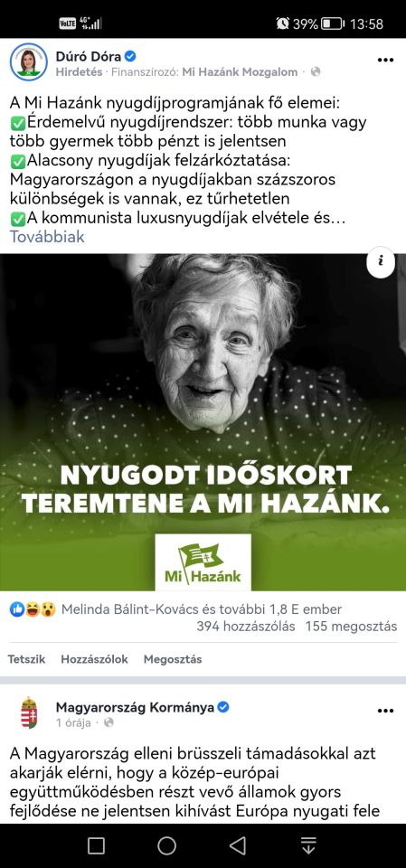This screenshot has height=868, width=406.
Task: Open three-dot menu on Magyarország Kormánya post
Action: [385, 711]
